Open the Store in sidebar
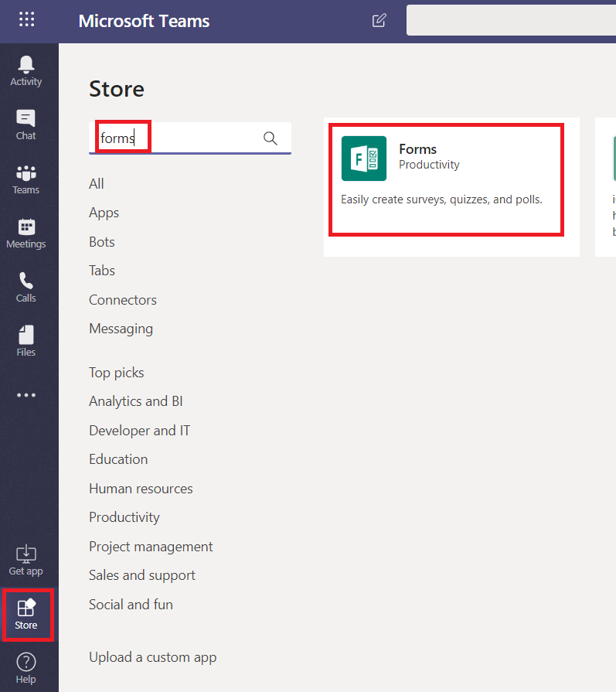Image resolution: width=616 pixels, height=692 pixels. [26, 615]
